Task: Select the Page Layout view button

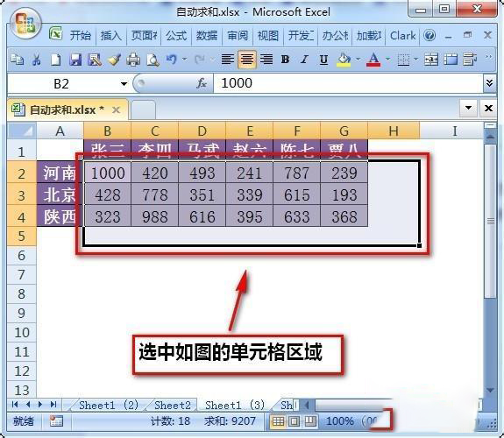Action: tap(295, 421)
